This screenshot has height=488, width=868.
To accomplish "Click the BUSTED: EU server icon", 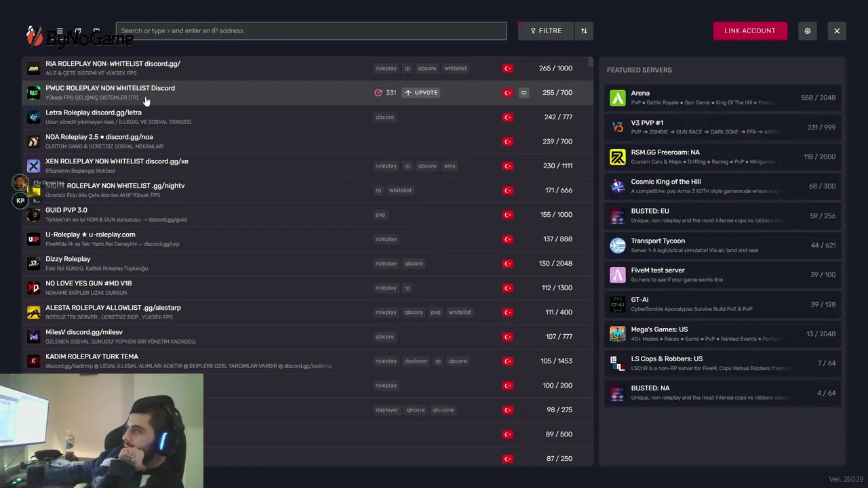I will point(618,216).
